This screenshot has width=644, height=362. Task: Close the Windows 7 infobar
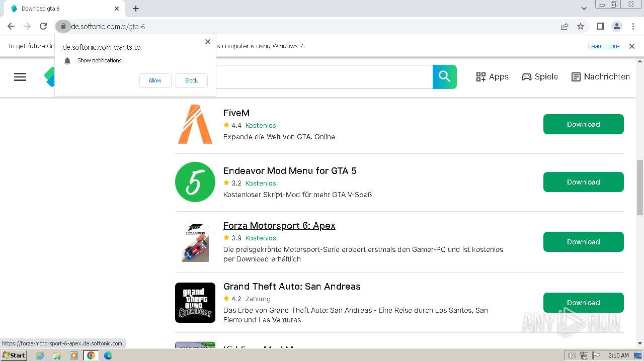point(632,46)
